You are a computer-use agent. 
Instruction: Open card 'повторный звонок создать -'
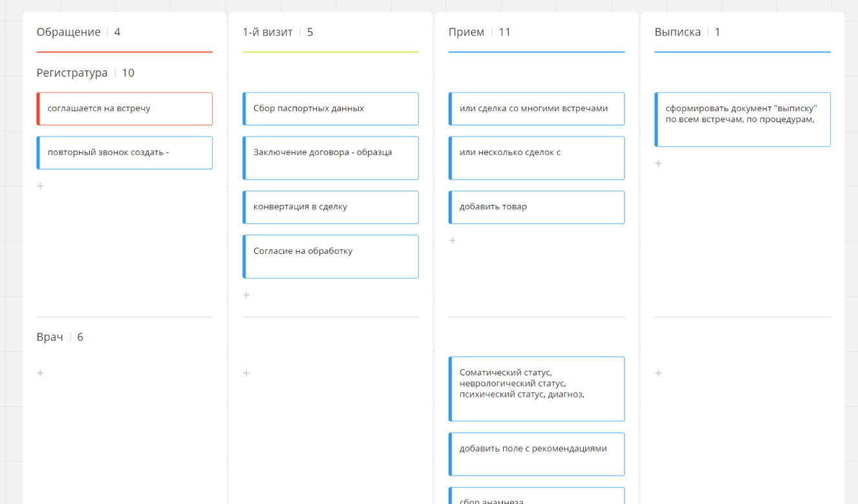[x=124, y=152]
